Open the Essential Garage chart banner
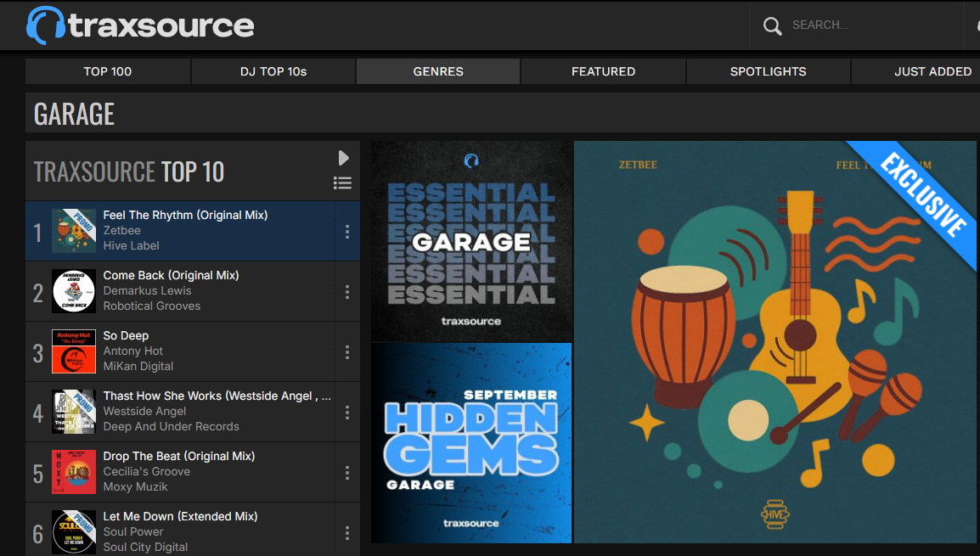 (x=471, y=240)
